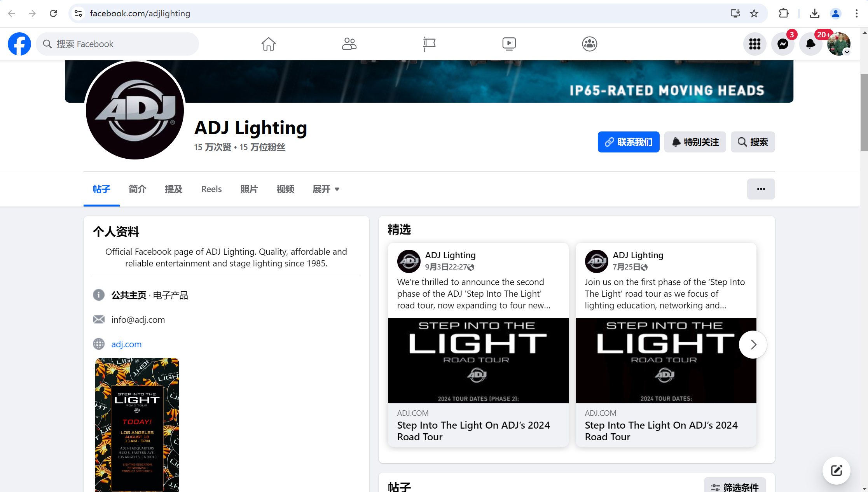Click the info@adj.com email text
This screenshot has height=492, width=868.
pos(138,320)
